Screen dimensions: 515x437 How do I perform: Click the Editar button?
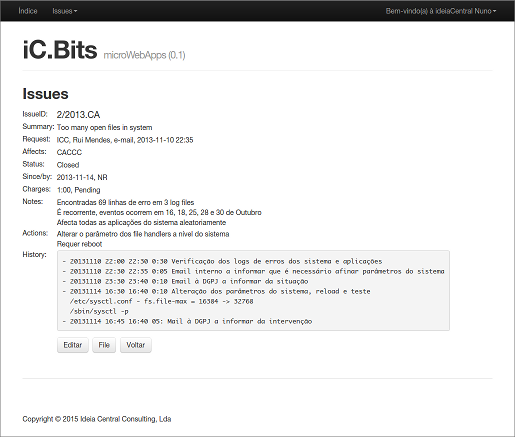pos(73,345)
